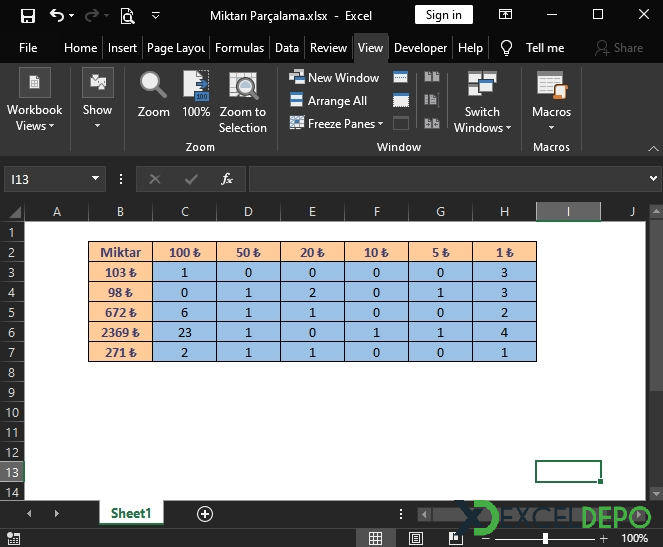The height and width of the screenshot is (547, 663).
Task: Click cell containing 2369 ₺
Action: (x=121, y=333)
